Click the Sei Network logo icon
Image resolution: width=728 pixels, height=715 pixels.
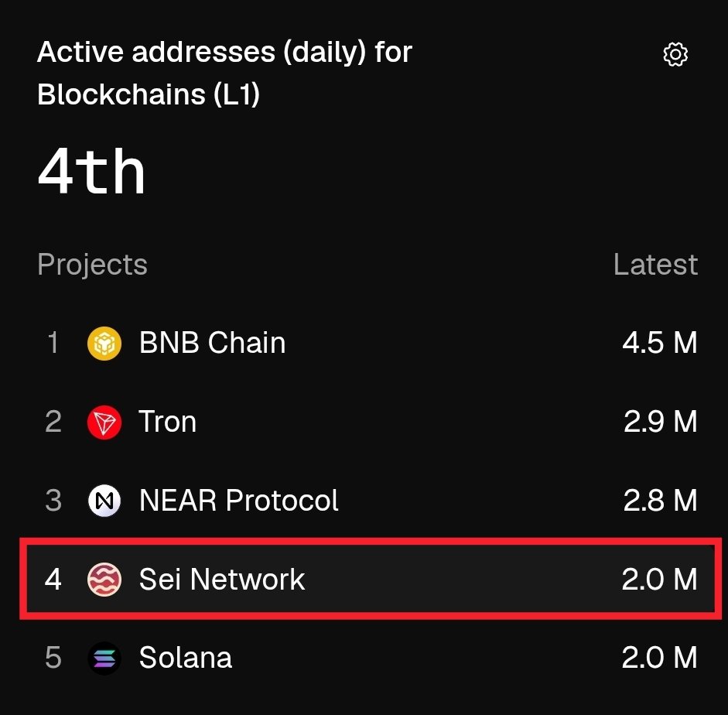[104, 580]
